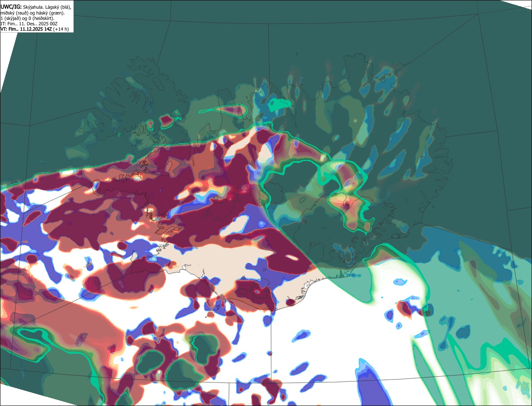Image resolution: width=532 pixels, height=406 pixels.
Task: Click the '(+14 h)' forecast offset text
Action: pos(61,29)
